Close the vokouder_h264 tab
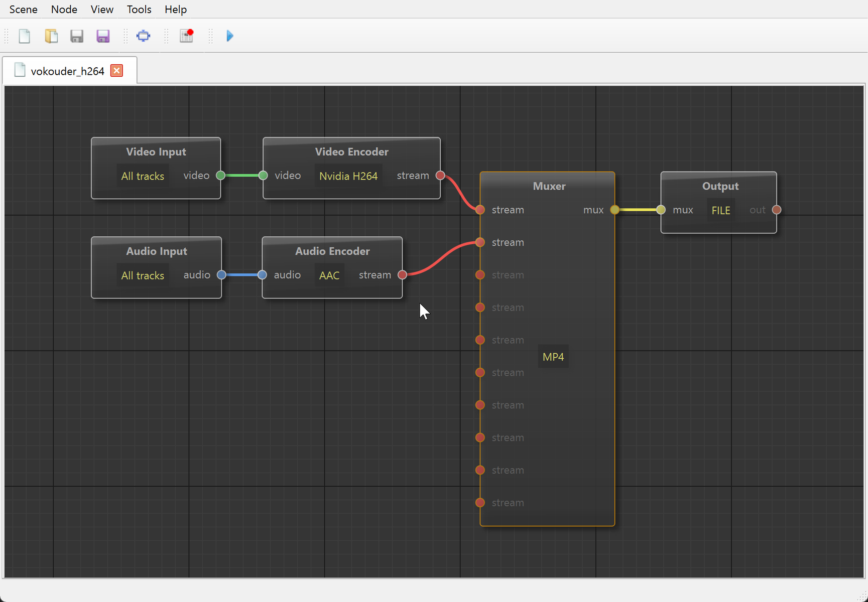868x602 pixels. click(x=116, y=71)
